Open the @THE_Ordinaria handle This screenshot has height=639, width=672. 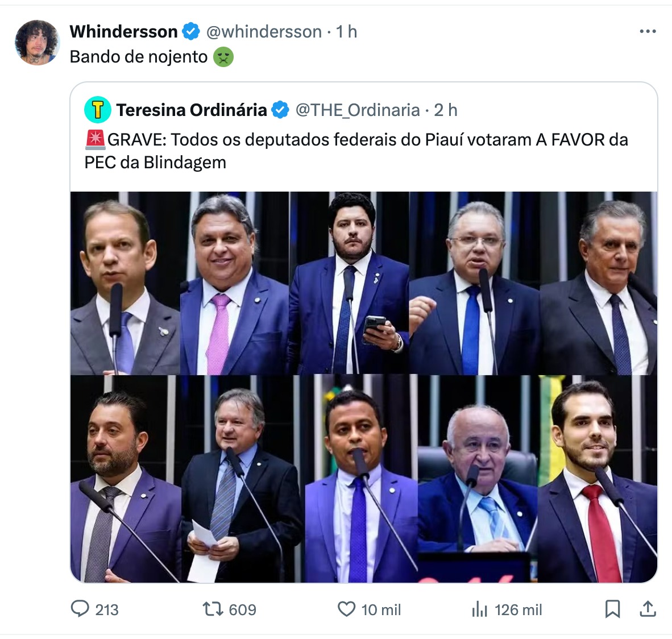coord(358,110)
